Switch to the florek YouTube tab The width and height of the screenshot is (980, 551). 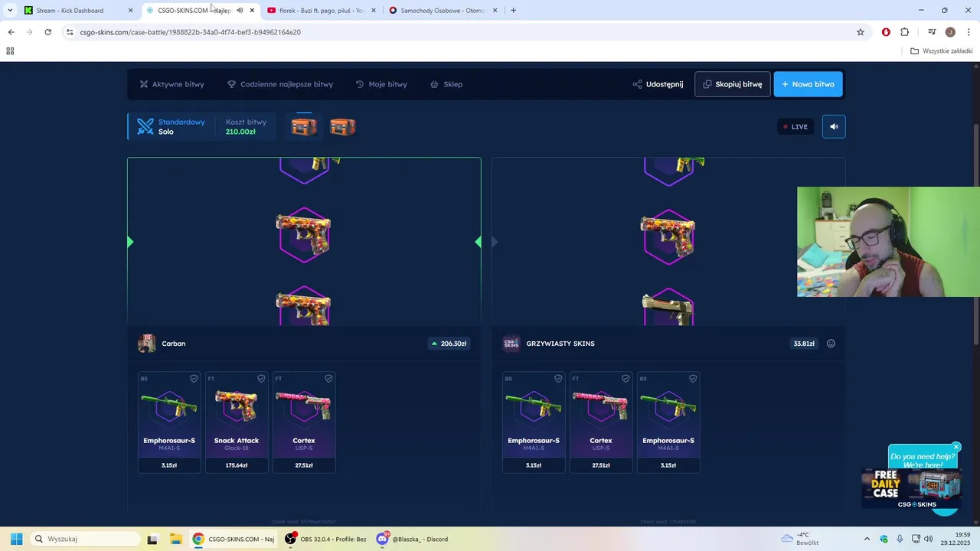tap(322, 11)
